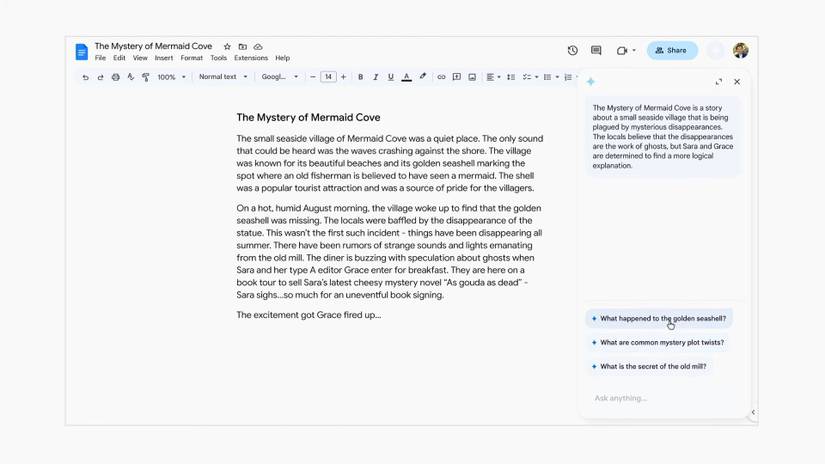
Task: Start a meeting with the camera icon
Action: tap(622, 51)
